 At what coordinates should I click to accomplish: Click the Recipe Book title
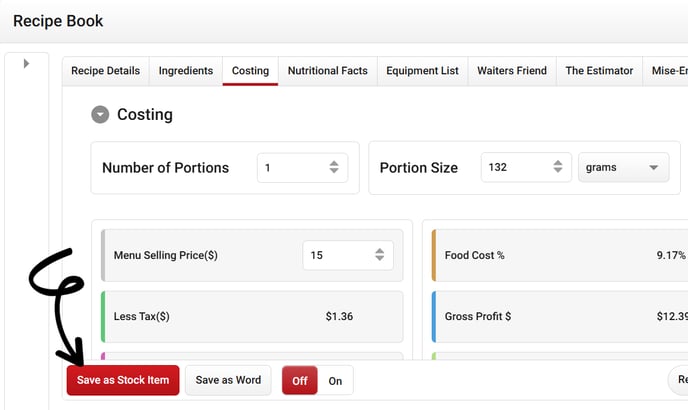point(58,21)
